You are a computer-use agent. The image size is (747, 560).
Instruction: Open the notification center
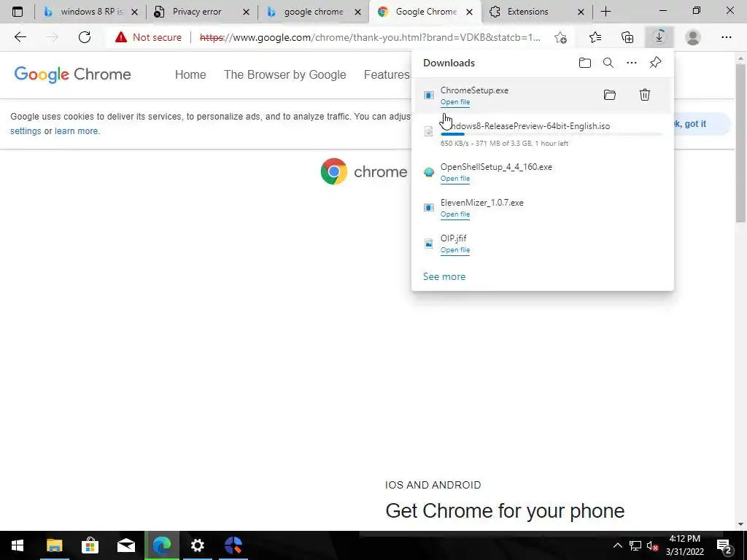(x=724, y=545)
